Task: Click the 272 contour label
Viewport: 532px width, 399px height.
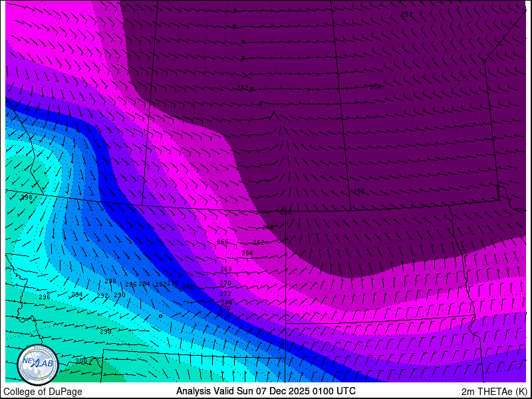Action: pos(225,293)
